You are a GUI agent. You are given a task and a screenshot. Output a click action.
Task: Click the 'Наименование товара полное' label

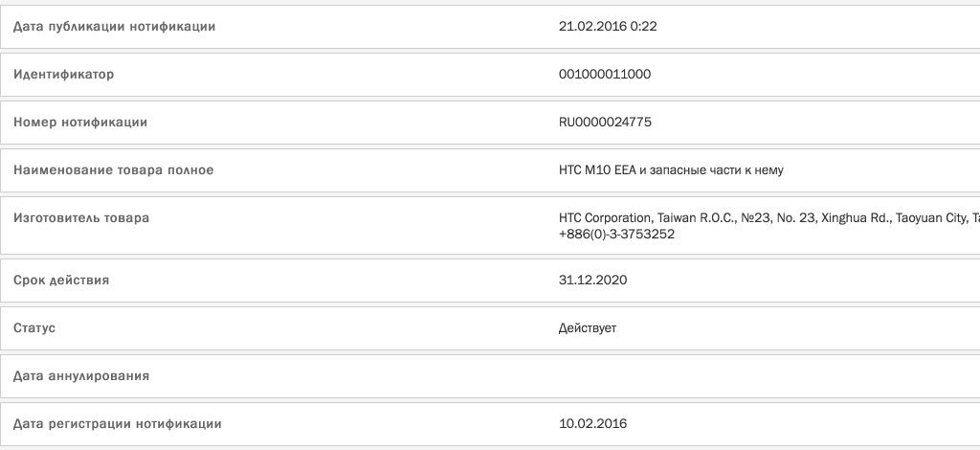113,170
